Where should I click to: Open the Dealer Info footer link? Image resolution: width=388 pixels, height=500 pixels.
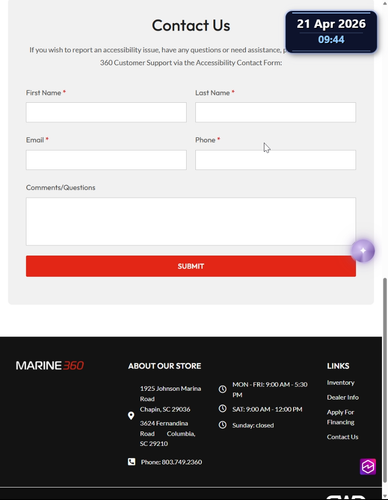[x=343, y=397]
